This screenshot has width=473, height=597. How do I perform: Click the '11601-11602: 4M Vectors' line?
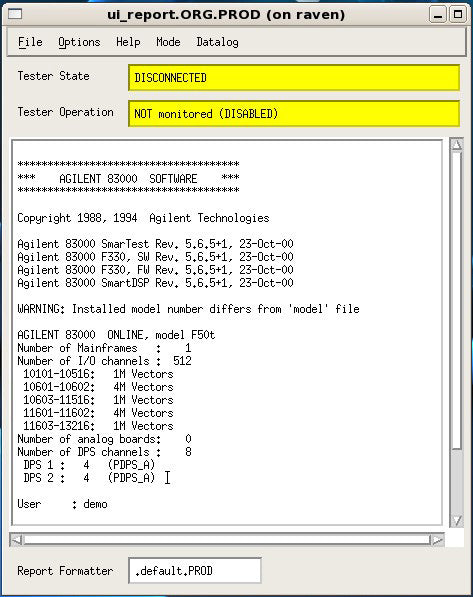[98, 413]
